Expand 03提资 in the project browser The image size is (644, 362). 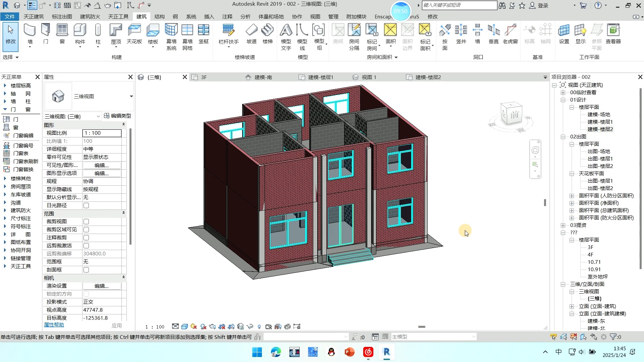click(x=563, y=225)
